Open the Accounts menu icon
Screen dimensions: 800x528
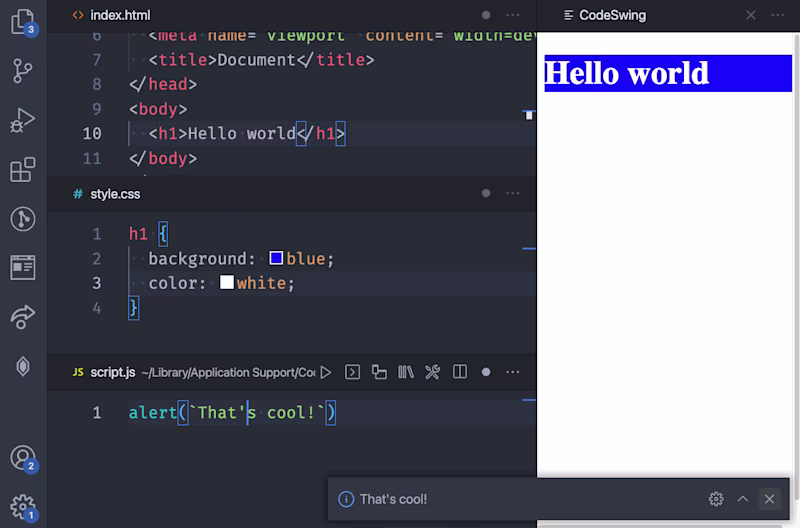tap(23, 458)
